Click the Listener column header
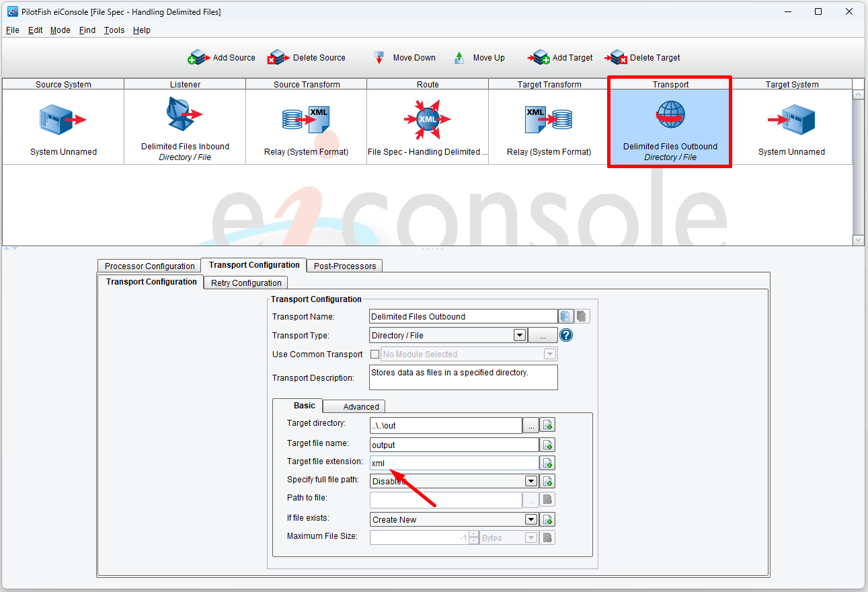Viewport: 868px width, 592px height. pyautogui.click(x=185, y=84)
